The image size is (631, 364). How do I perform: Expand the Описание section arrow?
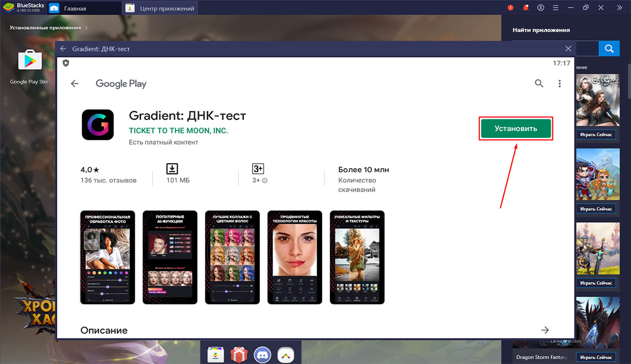pos(545,330)
